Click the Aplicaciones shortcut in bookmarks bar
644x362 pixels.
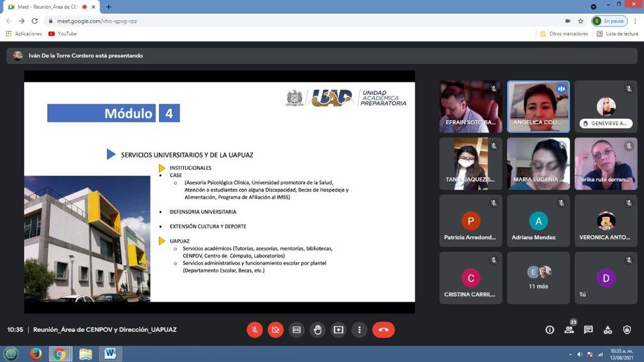24,34
